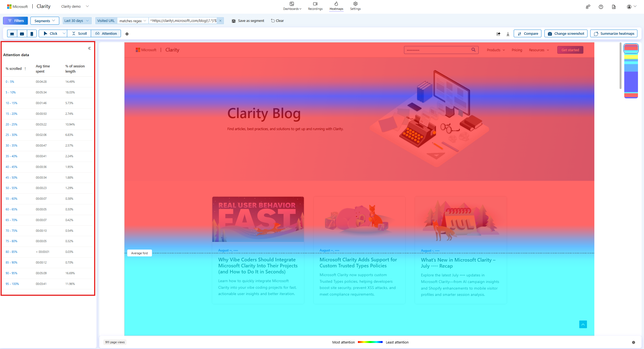Click the heatmap minimap thumbnail
The height and width of the screenshot is (349, 644).
click(x=631, y=71)
